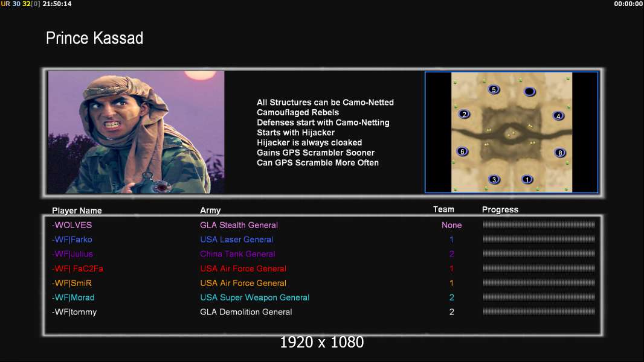Viewport: 644px width, 362px height.
Task: Click start position marker 1 on the map
Action: point(527,179)
